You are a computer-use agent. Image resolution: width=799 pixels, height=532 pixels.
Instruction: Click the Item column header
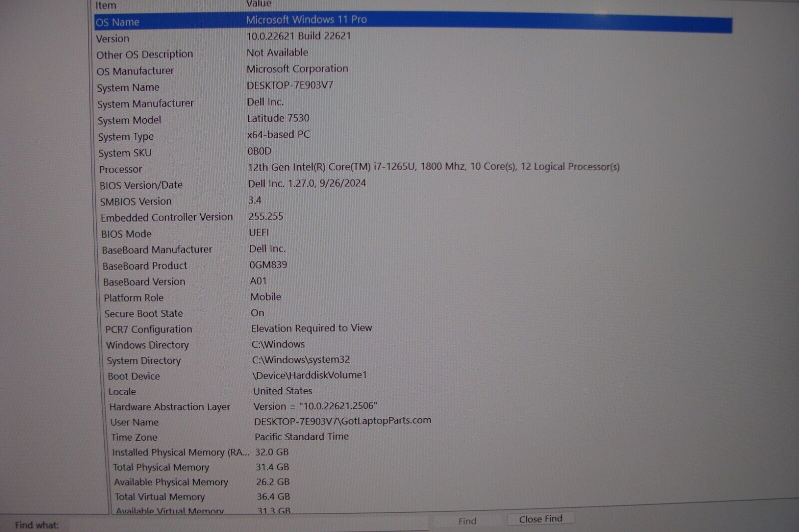pyautogui.click(x=106, y=5)
